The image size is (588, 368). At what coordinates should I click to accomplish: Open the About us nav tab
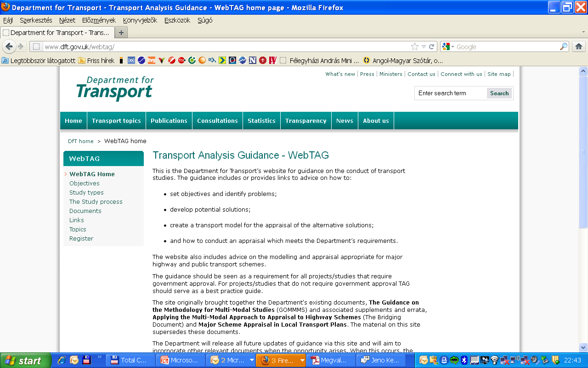(x=376, y=121)
